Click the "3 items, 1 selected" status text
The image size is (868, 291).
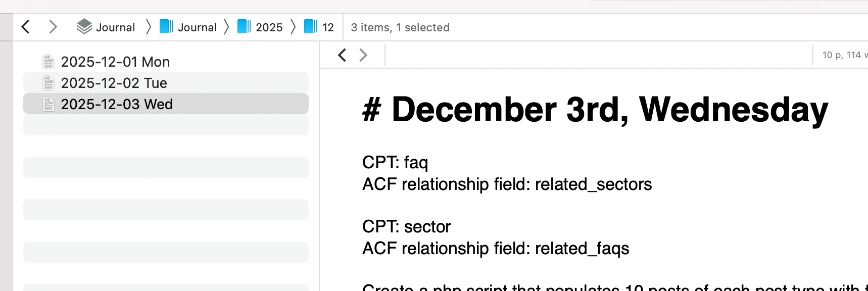(x=400, y=27)
